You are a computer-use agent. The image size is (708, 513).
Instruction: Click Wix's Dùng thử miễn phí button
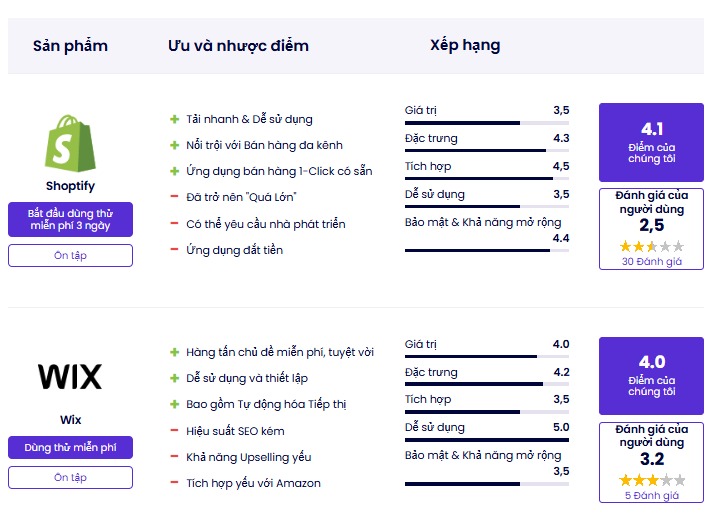tap(70, 448)
